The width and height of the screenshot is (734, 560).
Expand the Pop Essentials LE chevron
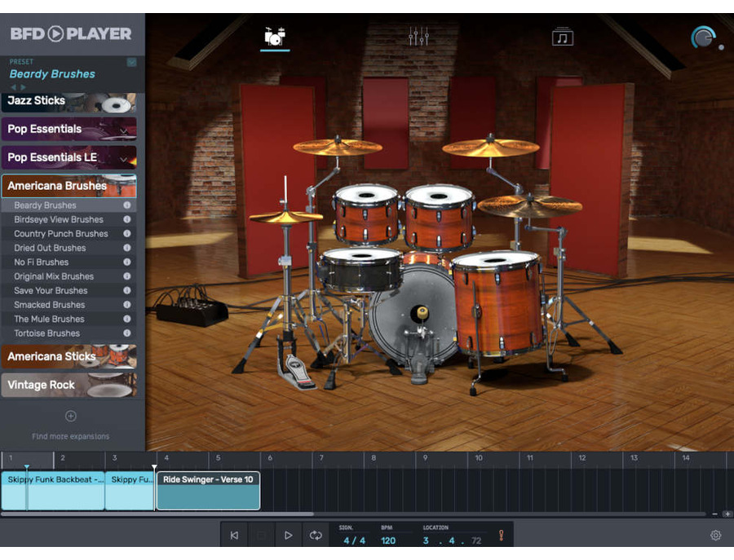coord(123,160)
